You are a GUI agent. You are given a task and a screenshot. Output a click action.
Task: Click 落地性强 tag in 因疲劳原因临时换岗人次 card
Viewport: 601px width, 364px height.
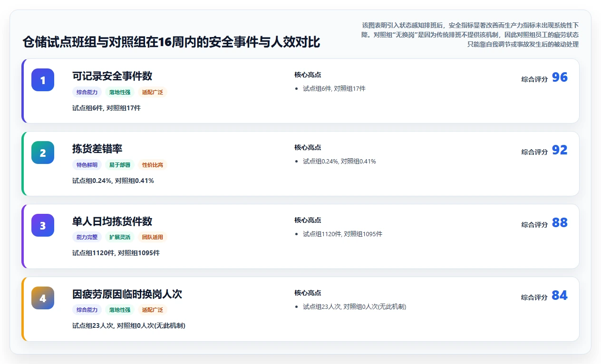pyautogui.click(x=120, y=310)
